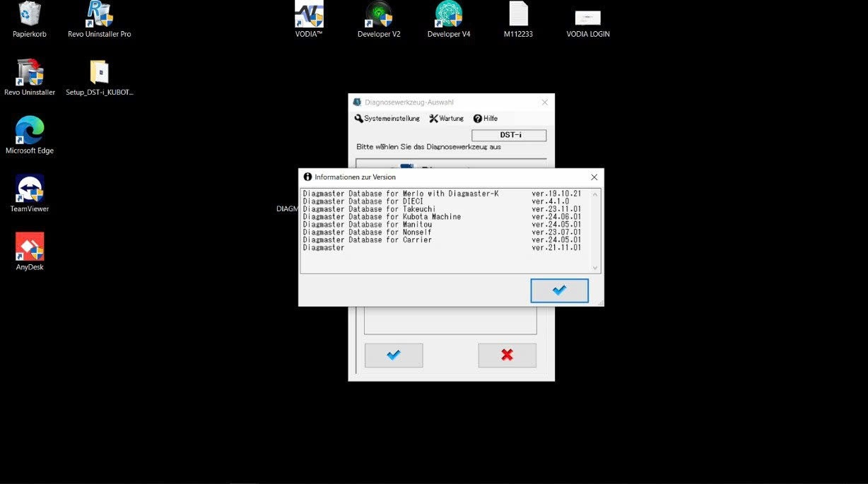
Task: Open AnyDesk from the desktop
Action: 29,245
